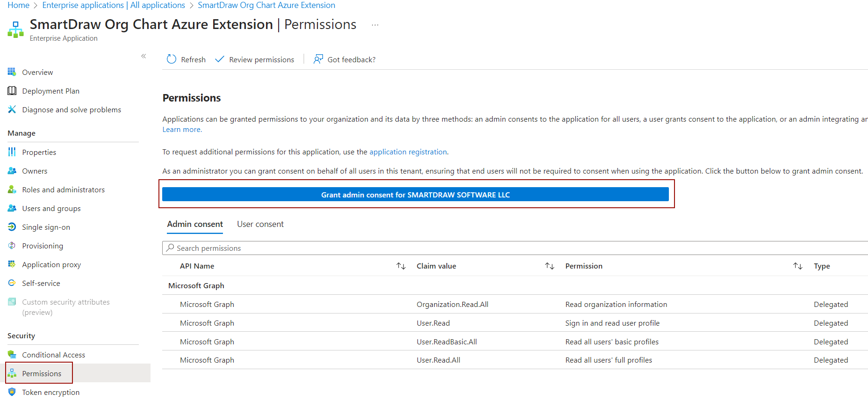
Task: Select the Admin consent tab
Action: click(x=195, y=224)
